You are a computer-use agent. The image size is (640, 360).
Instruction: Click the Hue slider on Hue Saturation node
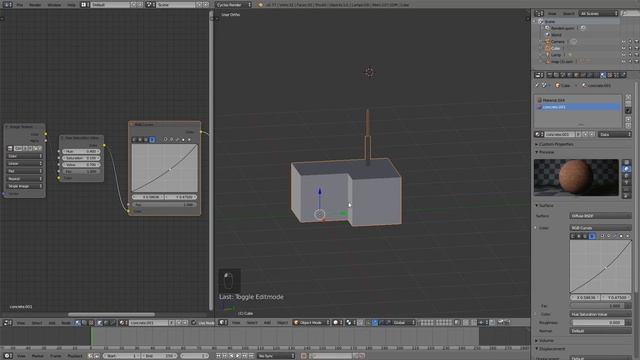click(81, 151)
